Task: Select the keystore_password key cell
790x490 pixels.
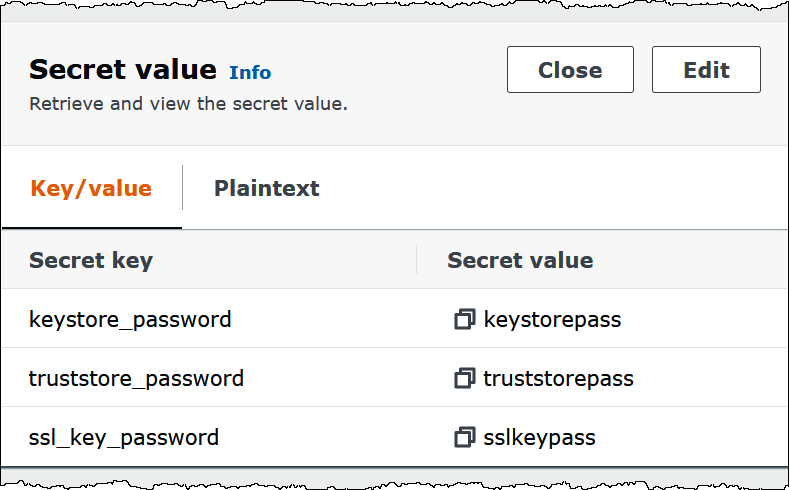Action: (130, 320)
